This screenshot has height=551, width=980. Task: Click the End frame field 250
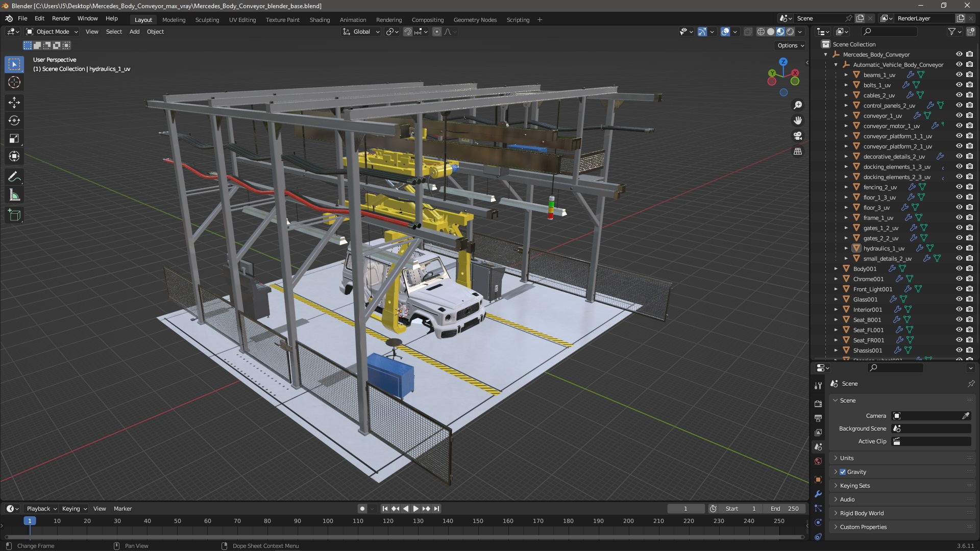pos(785,509)
